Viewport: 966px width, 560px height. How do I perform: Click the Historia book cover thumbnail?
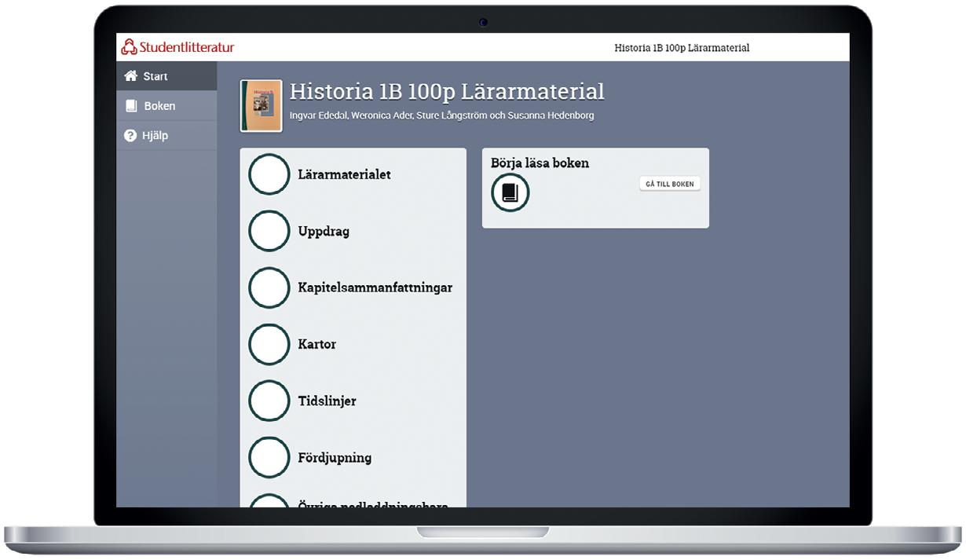[262, 105]
